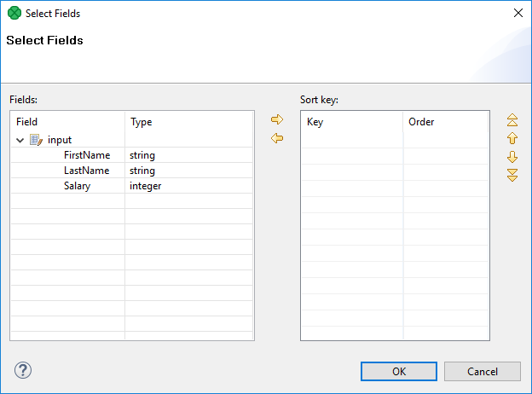Click the left arrow to remove field
The height and width of the screenshot is (394, 532).
[x=277, y=138]
